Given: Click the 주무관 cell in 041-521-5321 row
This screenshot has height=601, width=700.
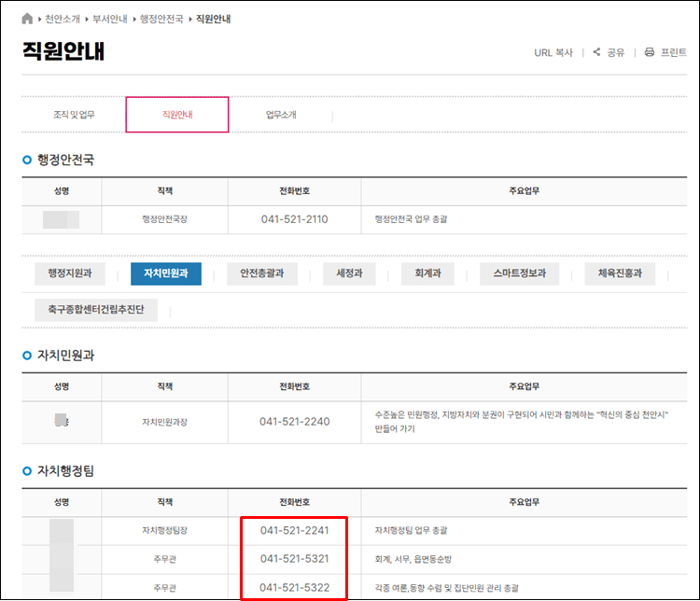Looking at the screenshot, I should coord(164,559).
